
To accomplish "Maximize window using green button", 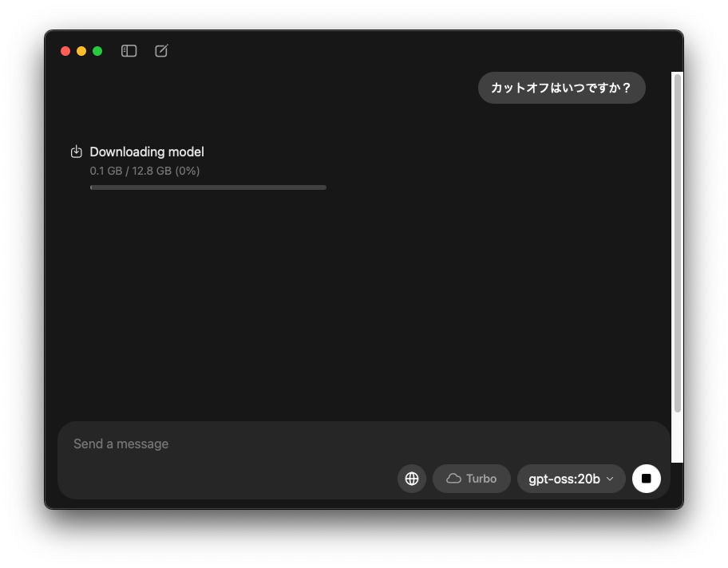I will [x=97, y=51].
